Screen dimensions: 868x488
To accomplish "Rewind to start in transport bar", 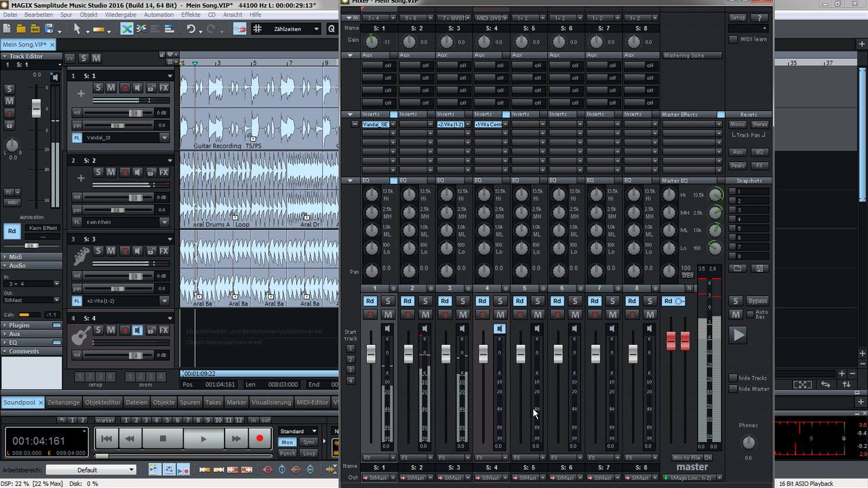I will click(x=106, y=439).
